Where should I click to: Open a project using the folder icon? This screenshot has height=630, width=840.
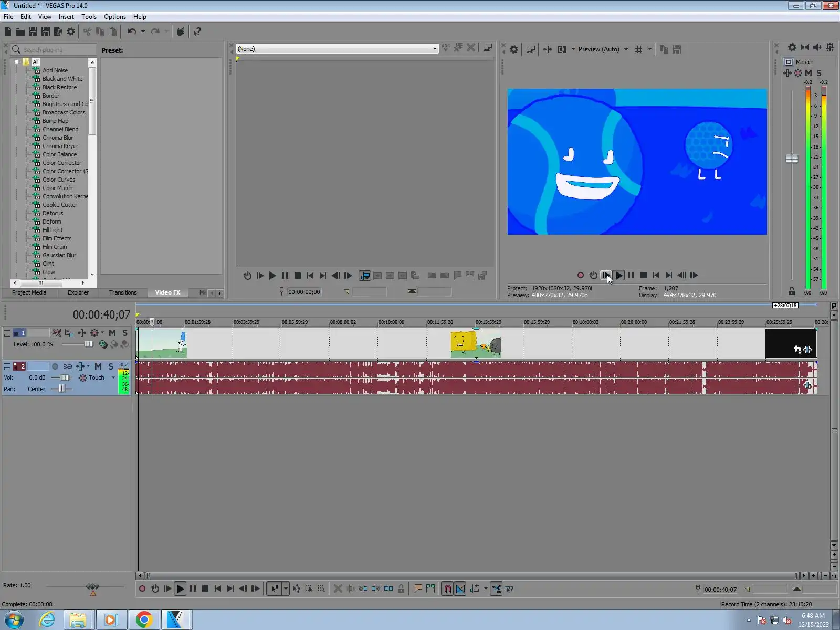20,31
